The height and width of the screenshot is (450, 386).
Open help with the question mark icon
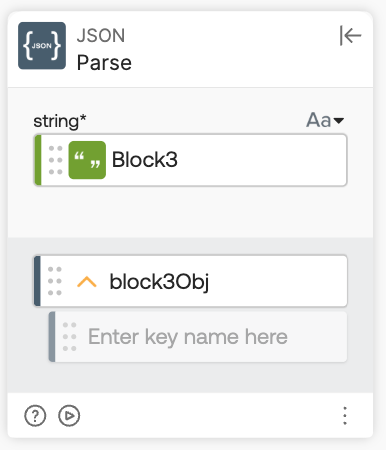point(35,416)
